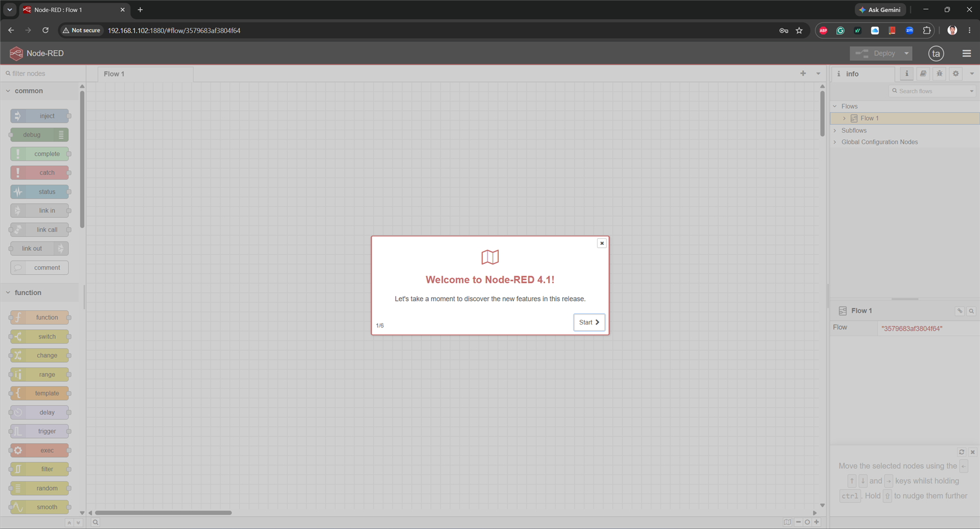Open the Node-RED hamburger main menu

coord(967,53)
